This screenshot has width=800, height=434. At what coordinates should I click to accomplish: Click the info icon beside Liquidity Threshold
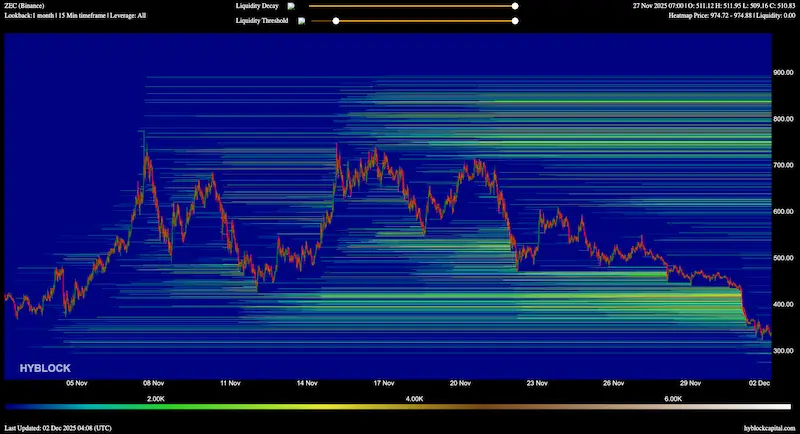(302, 20)
